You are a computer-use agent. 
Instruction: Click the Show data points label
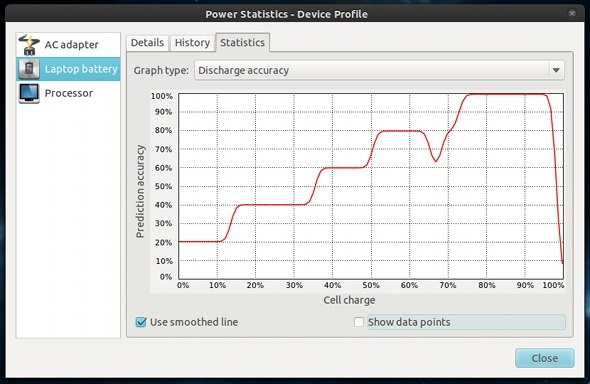point(409,322)
